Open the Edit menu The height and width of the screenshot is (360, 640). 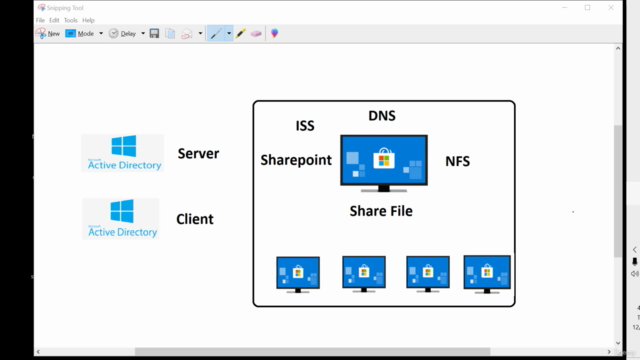[x=54, y=20]
